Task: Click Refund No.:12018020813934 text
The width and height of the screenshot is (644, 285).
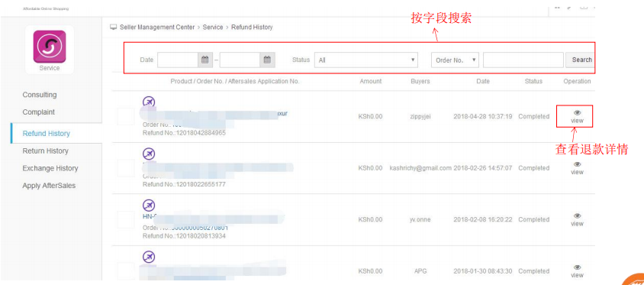Action: click(x=184, y=236)
